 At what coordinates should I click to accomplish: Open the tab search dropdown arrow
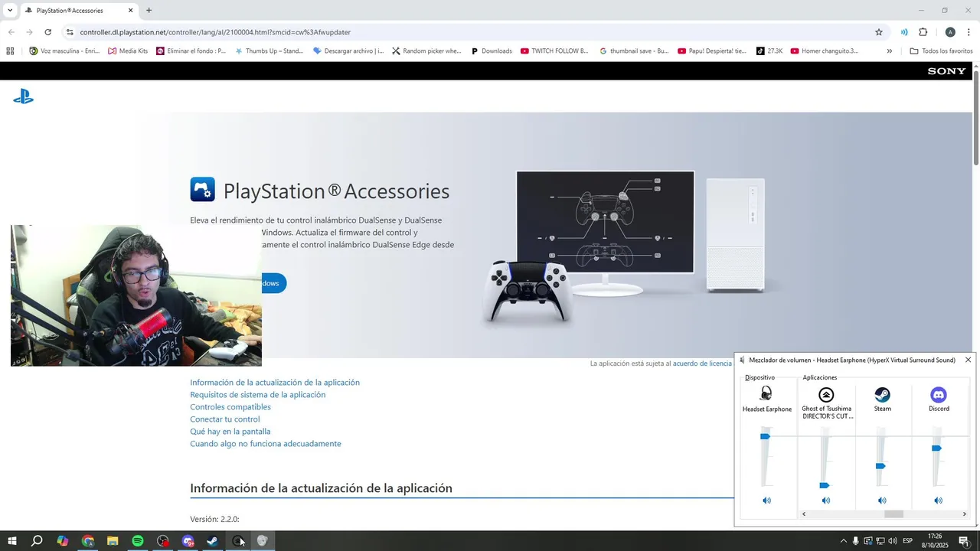point(10,11)
